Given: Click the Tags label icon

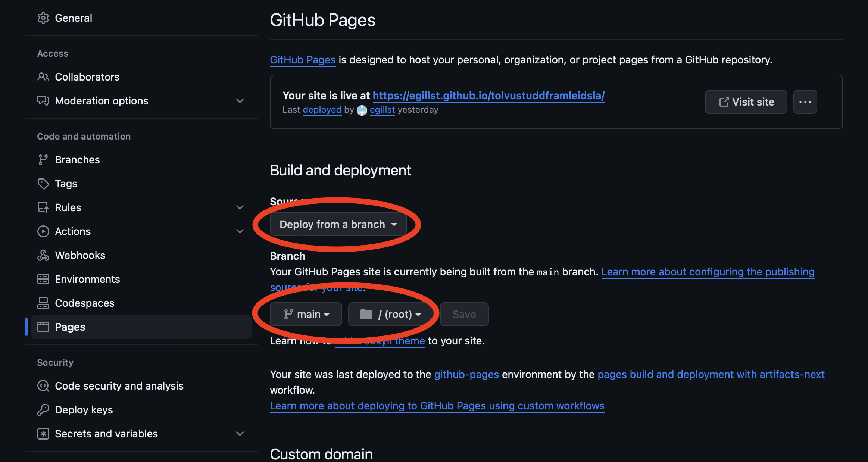Looking at the screenshot, I should (x=43, y=184).
